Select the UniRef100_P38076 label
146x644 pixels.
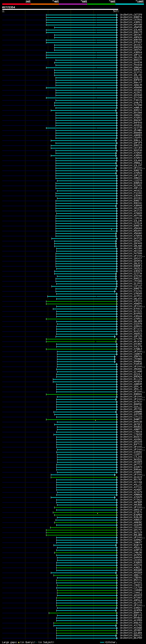(x=131, y=100)
